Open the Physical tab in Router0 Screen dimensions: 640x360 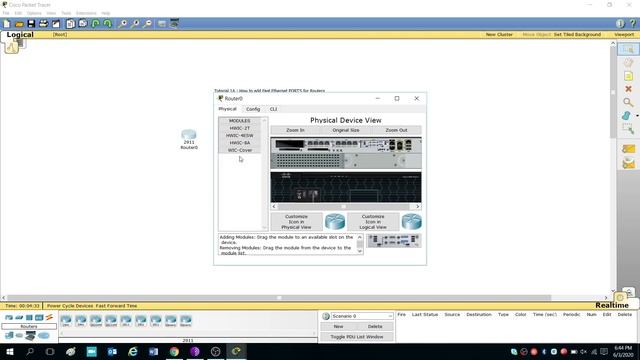click(227, 109)
